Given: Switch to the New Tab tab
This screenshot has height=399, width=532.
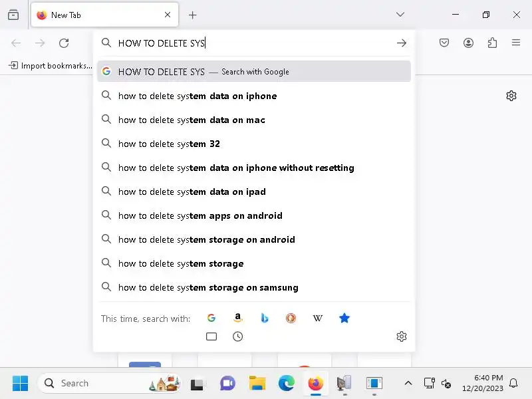Looking at the screenshot, I should tap(104, 15).
